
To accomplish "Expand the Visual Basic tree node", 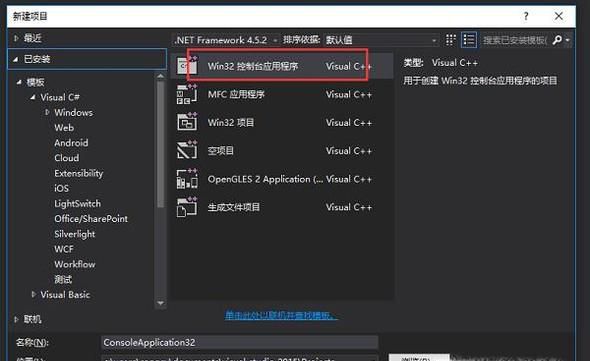I will click(x=33, y=294).
